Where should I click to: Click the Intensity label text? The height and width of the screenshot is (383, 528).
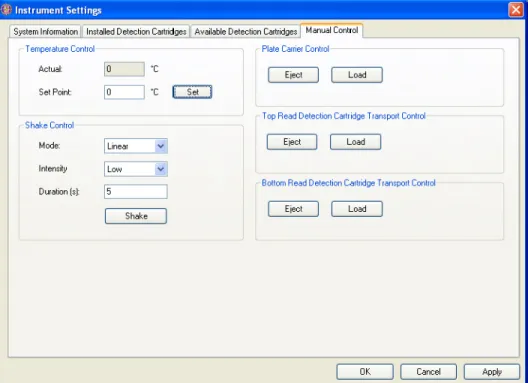coord(53,168)
